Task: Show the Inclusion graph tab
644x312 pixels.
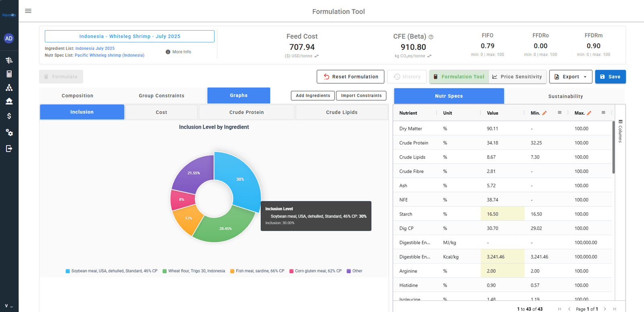Action: pos(82,112)
